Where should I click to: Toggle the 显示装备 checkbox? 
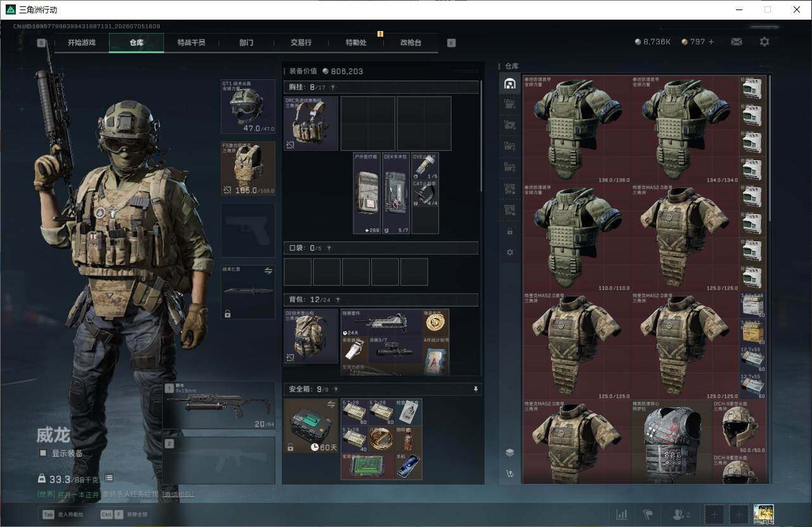43,453
